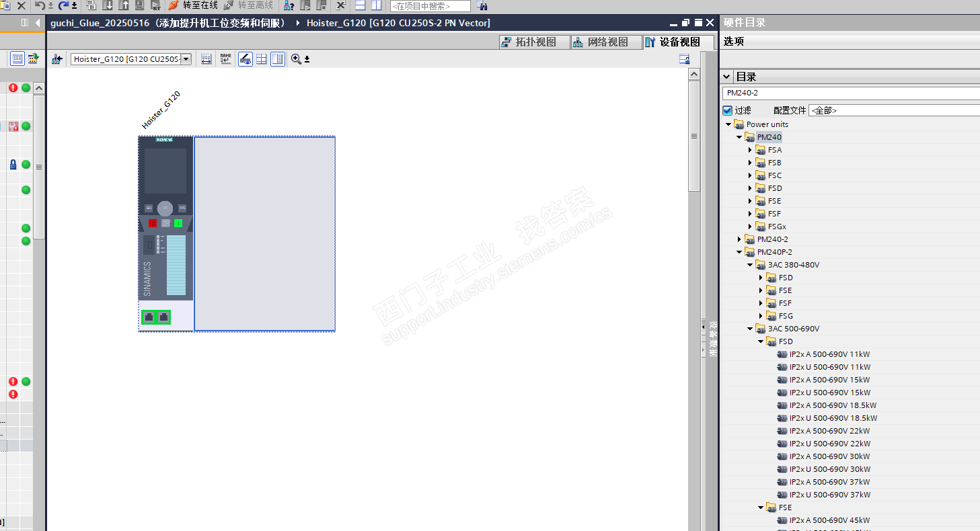This screenshot has height=531, width=980.
Task: Open the 配置文件 profile dropdown
Action: tap(894, 110)
